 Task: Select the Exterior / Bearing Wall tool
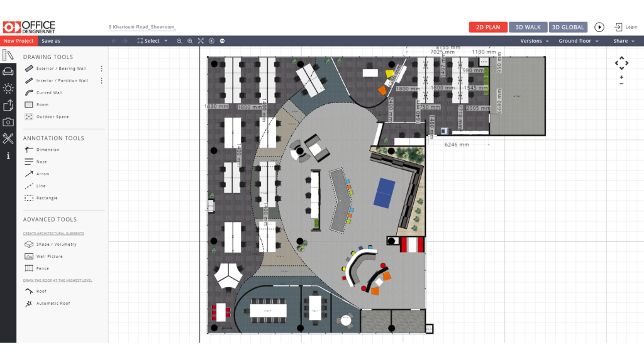[55, 69]
